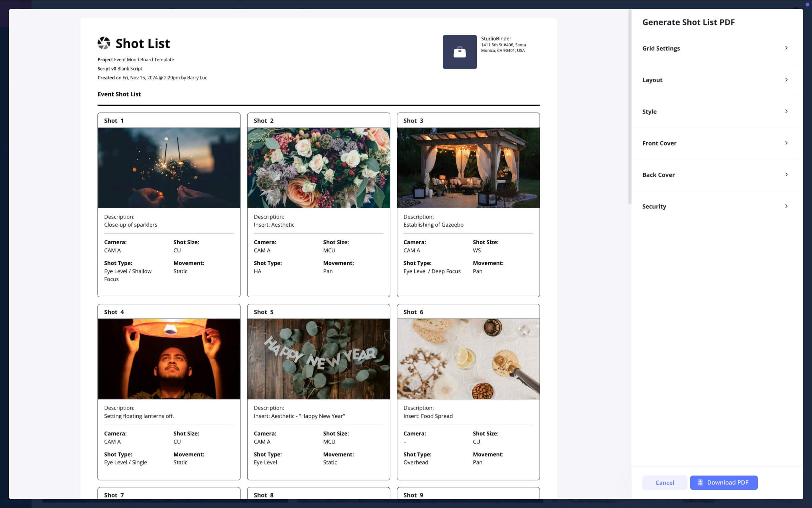Click 'Insert: Aesthetic' description in Shot 2
The height and width of the screenshot is (508, 812).
coord(274,224)
